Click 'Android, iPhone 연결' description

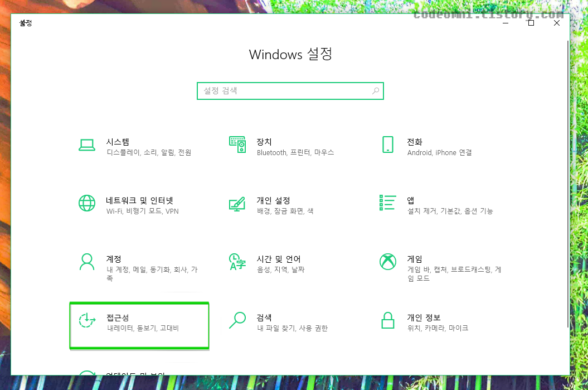[x=440, y=152]
